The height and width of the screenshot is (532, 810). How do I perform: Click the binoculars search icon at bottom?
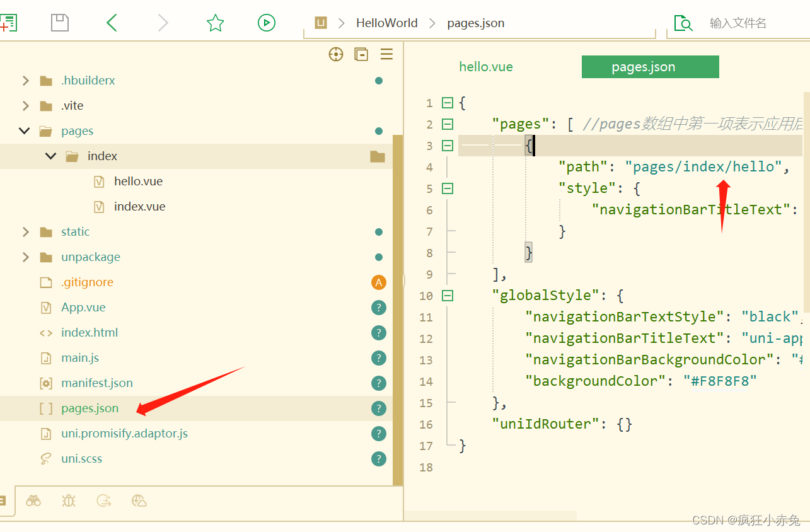(x=33, y=501)
